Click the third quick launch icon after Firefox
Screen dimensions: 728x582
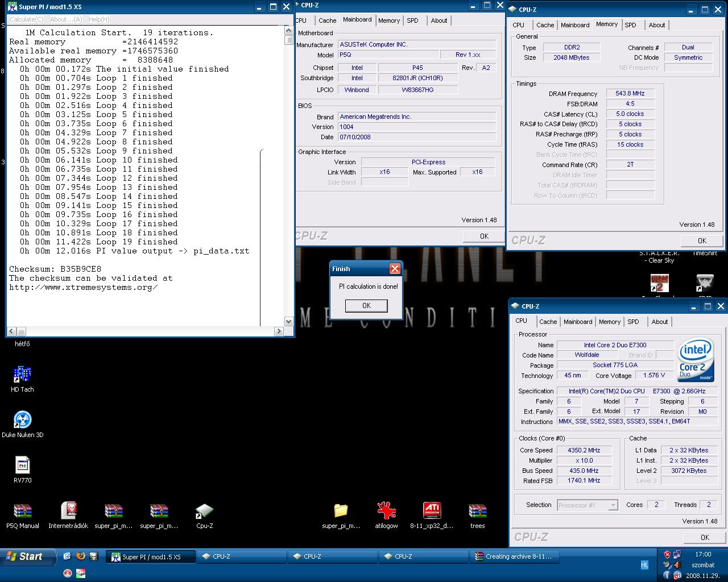click(94, 556)
